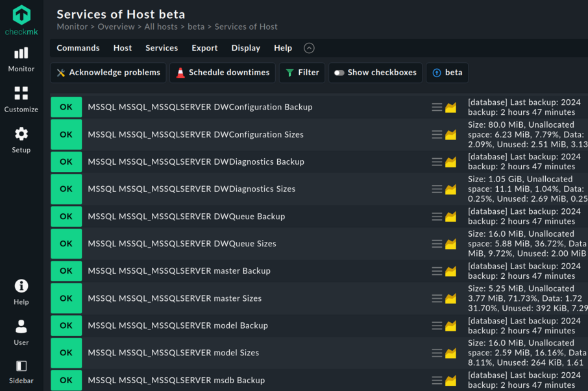Open the Commands dropdown menu
The image size is (588, 391).
tap(78, 48)
